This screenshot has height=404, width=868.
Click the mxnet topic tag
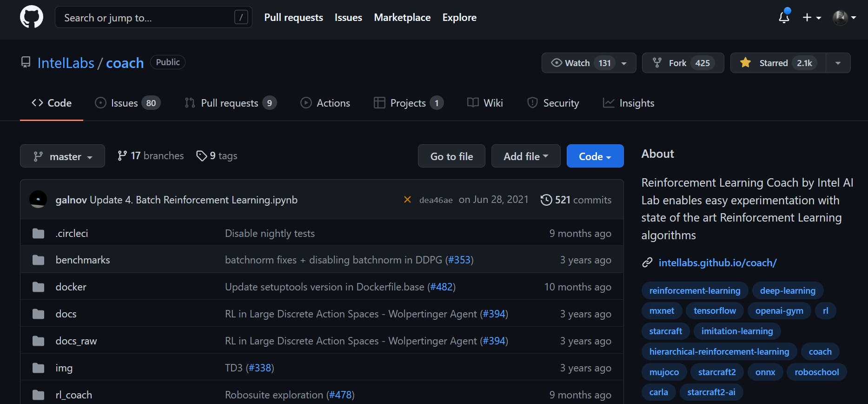point(662,311)
